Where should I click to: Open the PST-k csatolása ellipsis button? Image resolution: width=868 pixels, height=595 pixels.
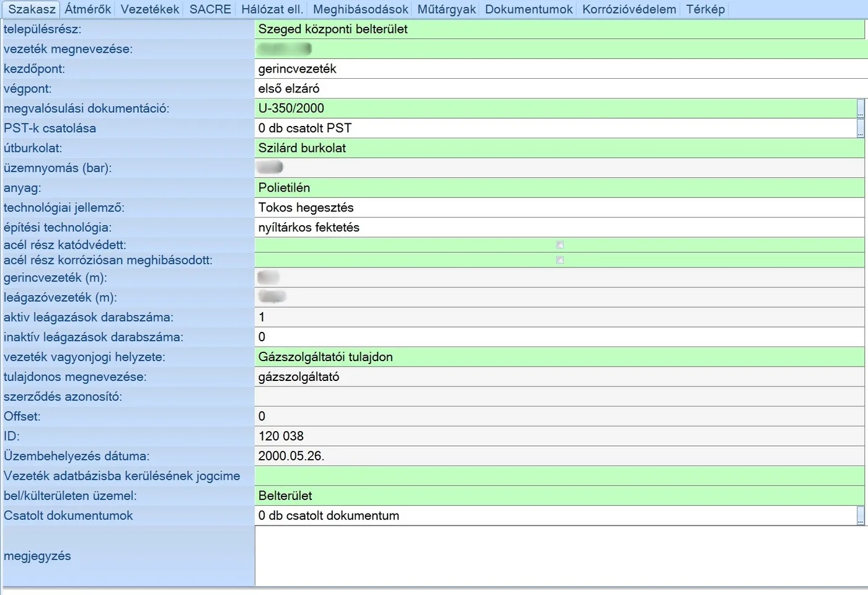[x=861, y=128]
